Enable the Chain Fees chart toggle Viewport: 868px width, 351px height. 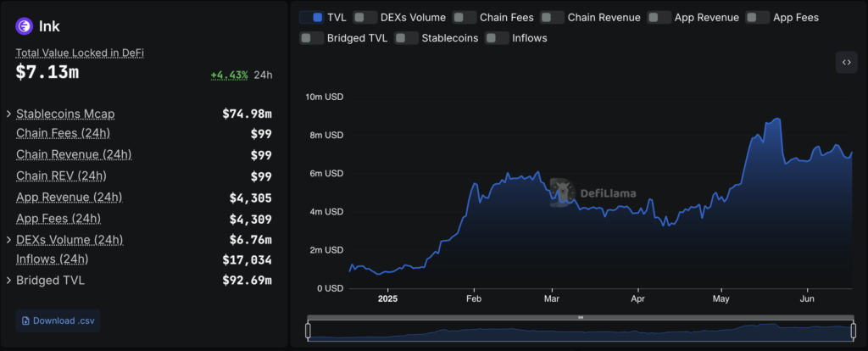pyautogui.click(x=465, y=17)
